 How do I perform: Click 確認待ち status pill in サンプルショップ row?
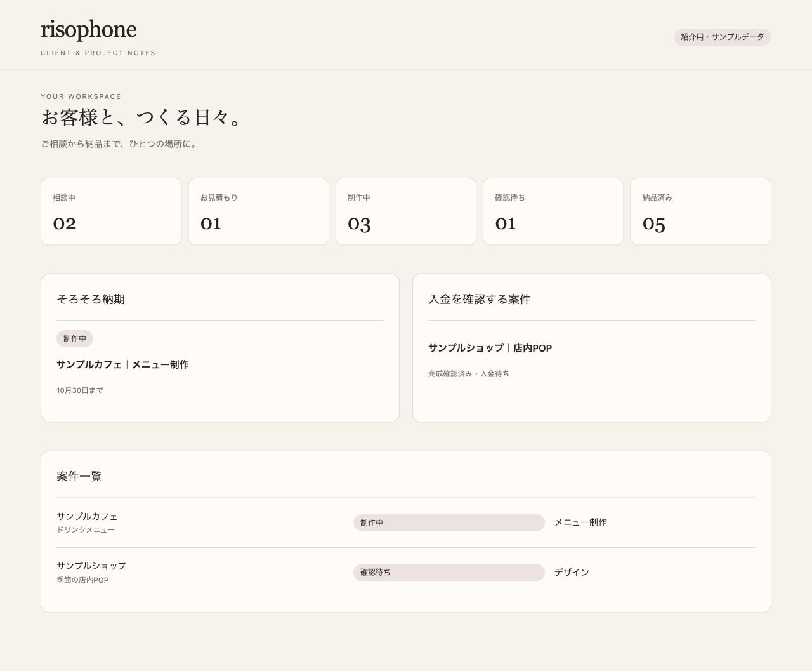coord(449,572)
